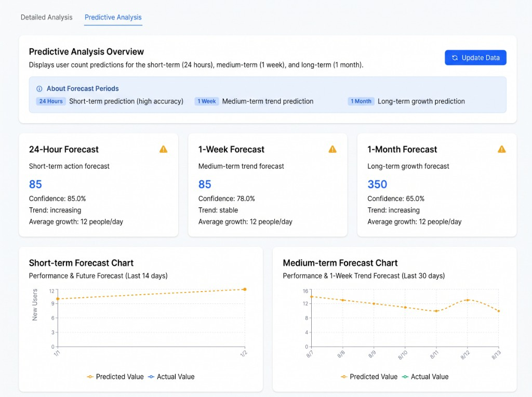Click 'Short-term prediction (high accuracy)' text
The image size is (532, 397).
[x=126, y=101]
